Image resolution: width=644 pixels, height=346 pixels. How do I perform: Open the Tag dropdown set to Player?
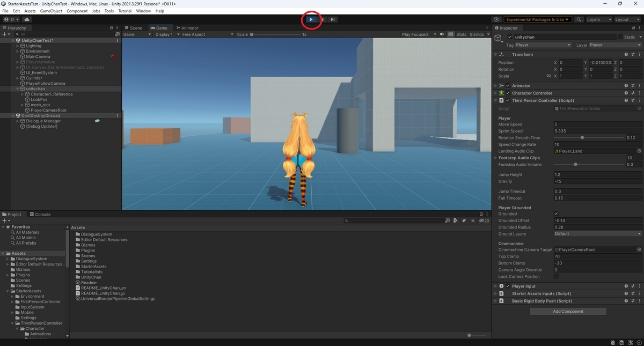coord(543,45)
